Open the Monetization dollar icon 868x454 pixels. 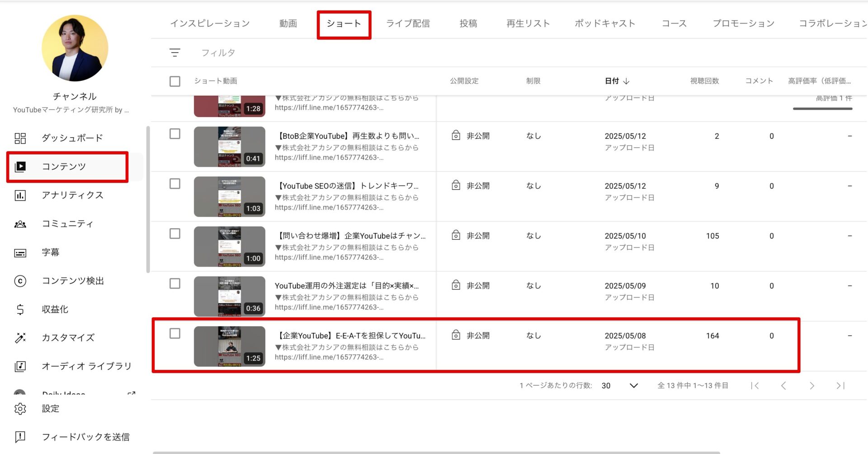20,309
